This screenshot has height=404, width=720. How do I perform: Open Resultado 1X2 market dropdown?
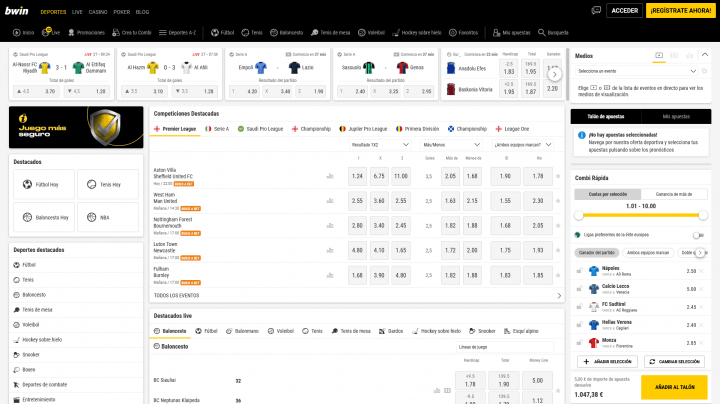click(380, 145)
